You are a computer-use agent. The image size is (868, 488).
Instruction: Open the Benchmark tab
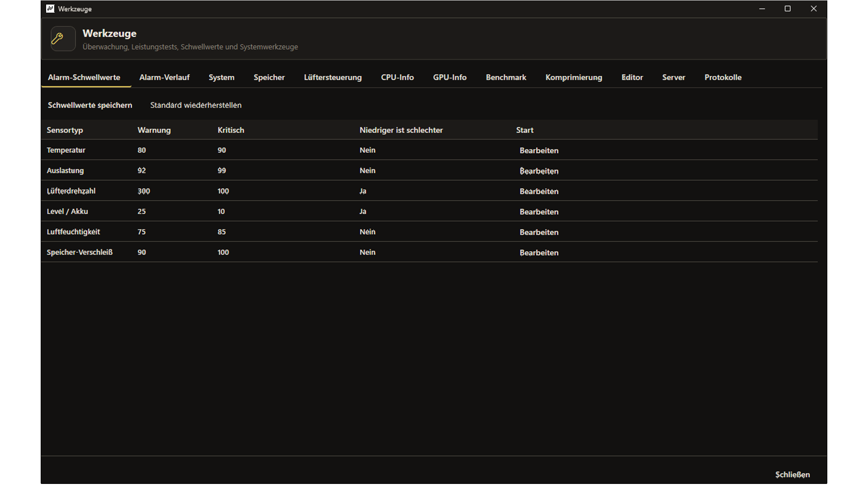click(506, 77)
